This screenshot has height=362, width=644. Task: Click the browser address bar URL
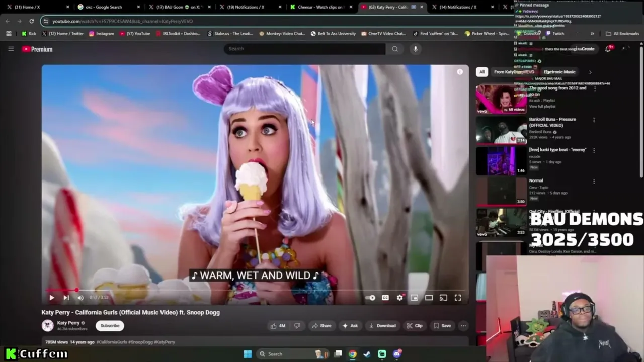(x=122, y=21)
